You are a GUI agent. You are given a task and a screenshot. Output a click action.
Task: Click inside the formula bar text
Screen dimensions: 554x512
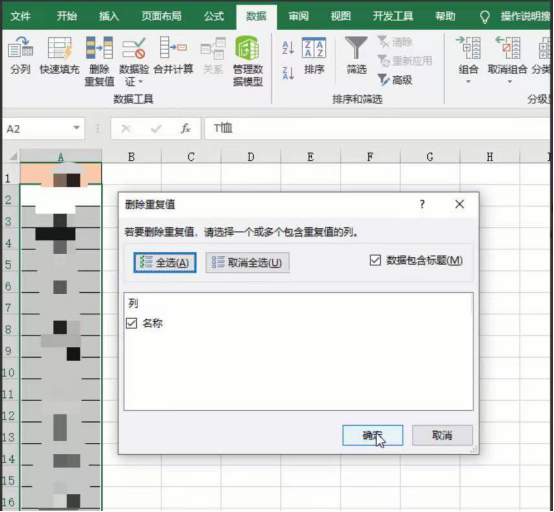377,128
